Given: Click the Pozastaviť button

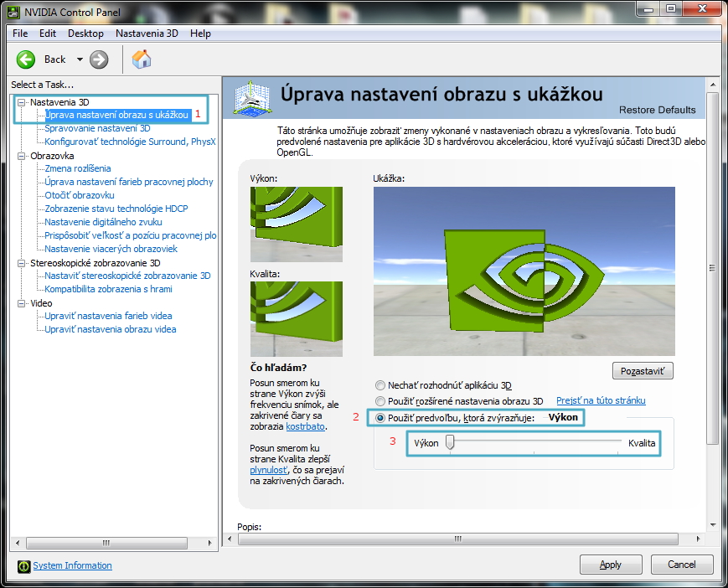Looking at the screenshot, I should click(x=643, y=370).
